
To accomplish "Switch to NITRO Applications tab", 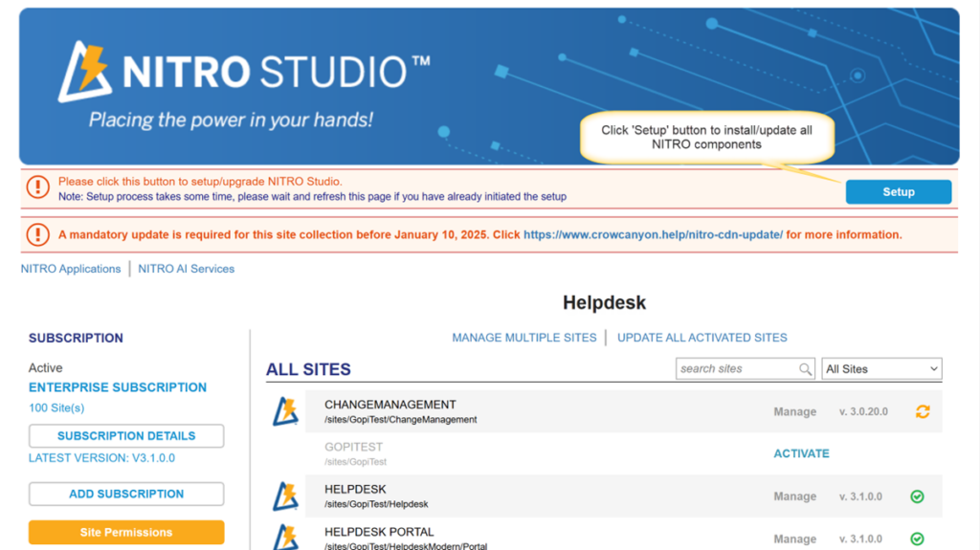I will coord(71,269).
